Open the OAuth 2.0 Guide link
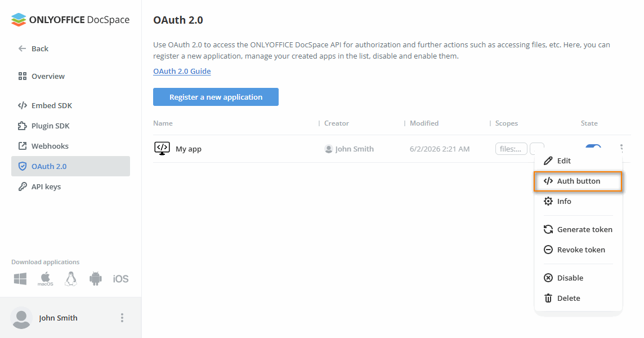Viewport: 644px width, 338px height. click(x=182, y=71)
